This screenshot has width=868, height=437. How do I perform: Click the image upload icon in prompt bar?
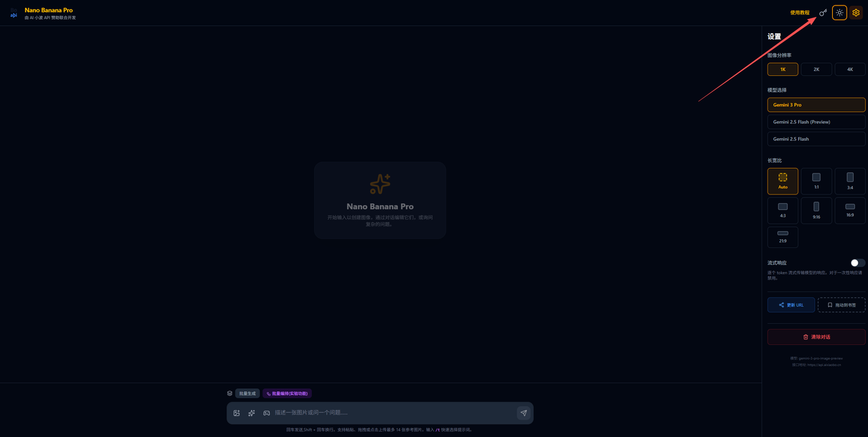(237, 413)
